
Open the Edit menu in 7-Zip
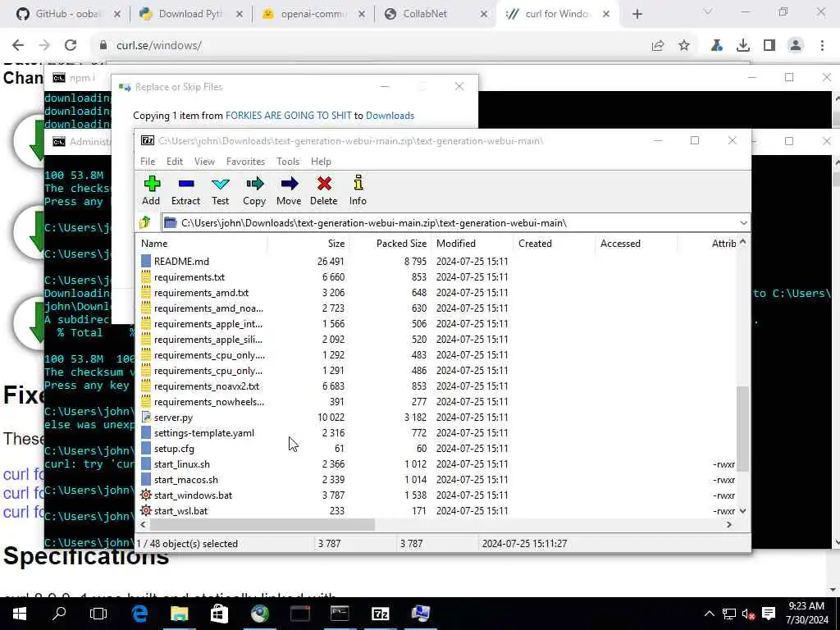pyautogui.click(x=175, y=162)
